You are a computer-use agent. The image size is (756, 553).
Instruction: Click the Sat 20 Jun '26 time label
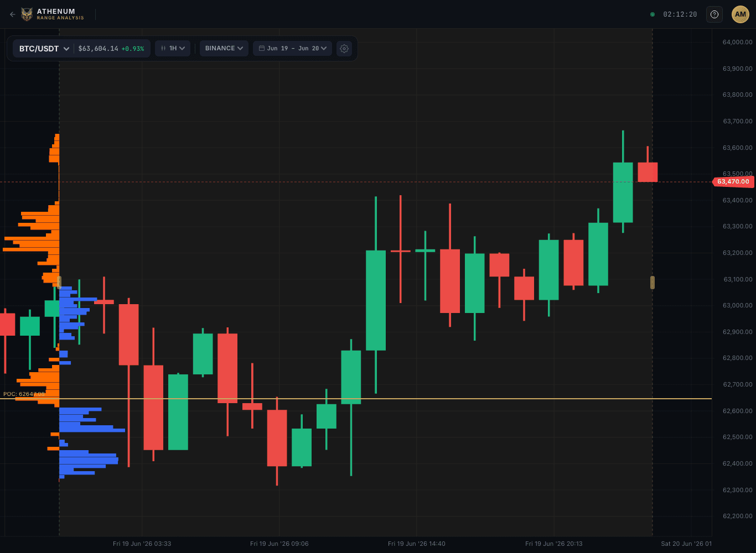(686, 544)
